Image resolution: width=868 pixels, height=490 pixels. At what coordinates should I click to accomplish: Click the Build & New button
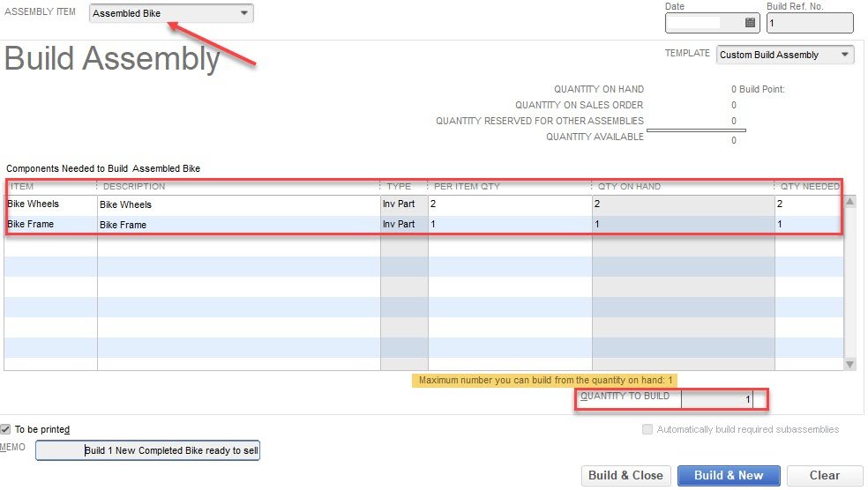coord(729,476)
